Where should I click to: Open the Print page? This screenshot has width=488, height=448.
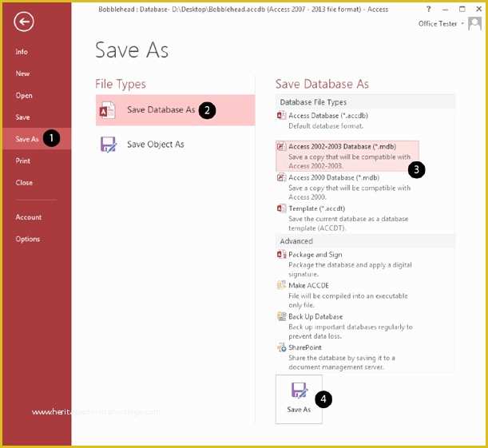pyautogui.click(x=22, y=161)
